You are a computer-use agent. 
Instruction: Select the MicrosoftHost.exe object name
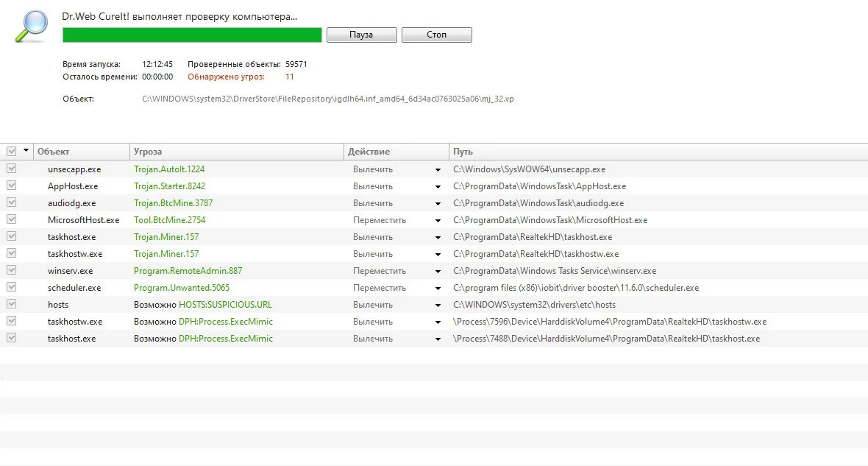pos(84,220)
